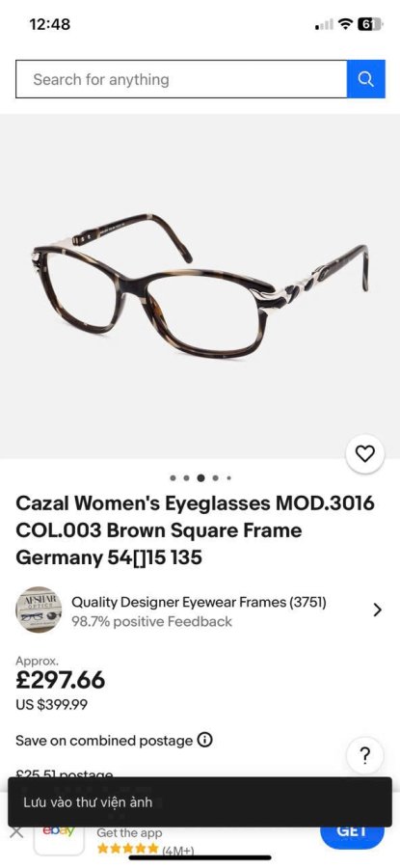View the 98.7% positive Feedback
The height and width of the screenshot is (868, 400).
point(151,622)
